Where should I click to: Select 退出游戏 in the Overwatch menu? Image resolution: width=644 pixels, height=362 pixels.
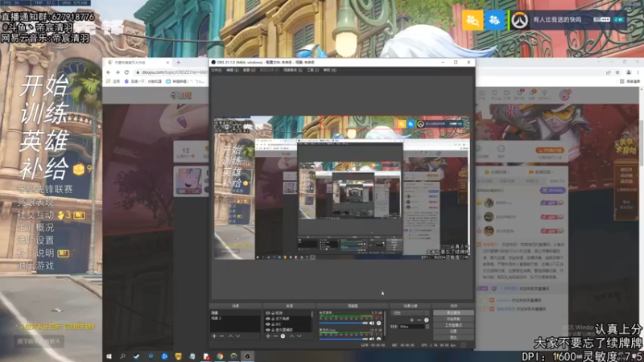pos(35,266)
